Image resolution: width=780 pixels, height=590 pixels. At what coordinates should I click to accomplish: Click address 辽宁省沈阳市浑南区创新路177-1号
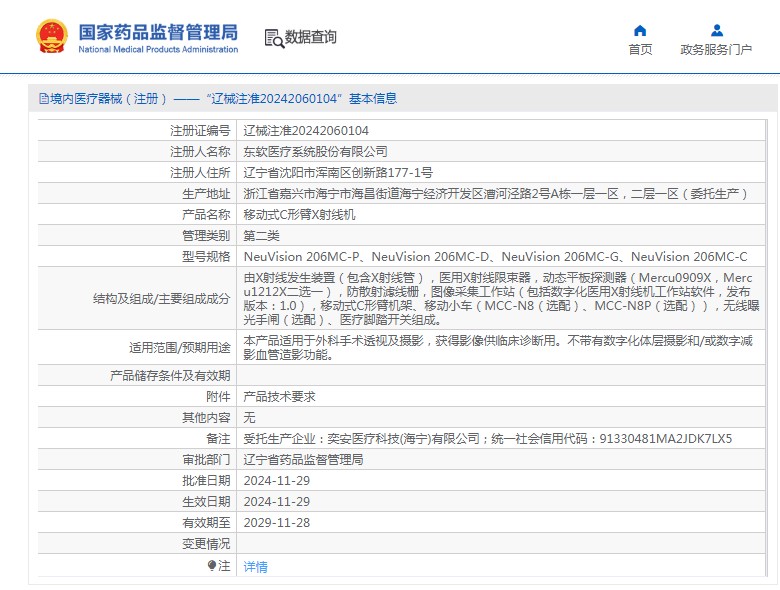338,173
